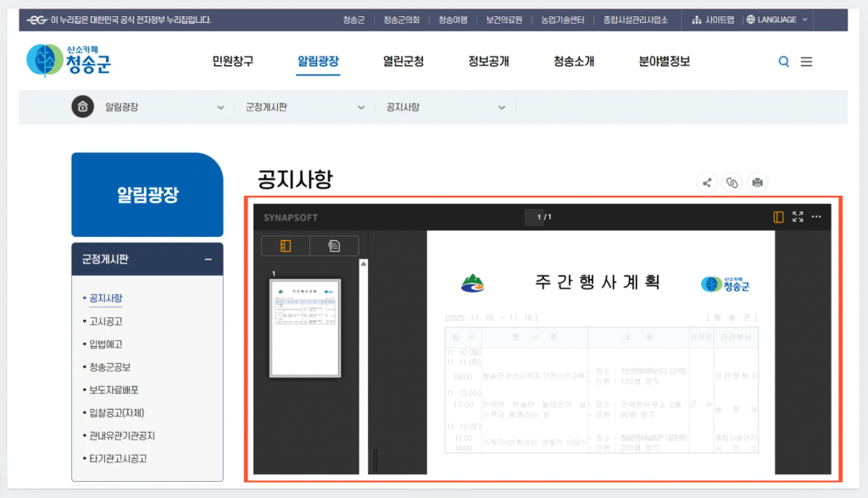Print the page using printer icon
This screenshot has height=498, width=868.
click(757, 182)
